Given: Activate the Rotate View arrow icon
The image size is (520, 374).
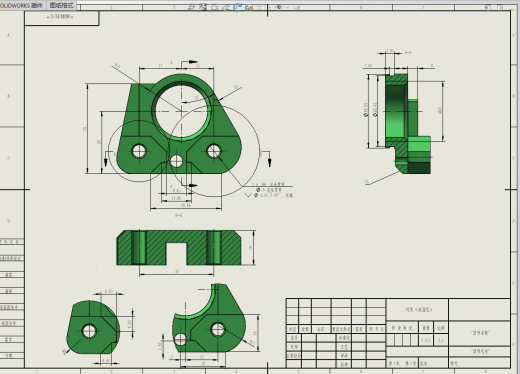Looking at the screenshot, I should 238,7.
